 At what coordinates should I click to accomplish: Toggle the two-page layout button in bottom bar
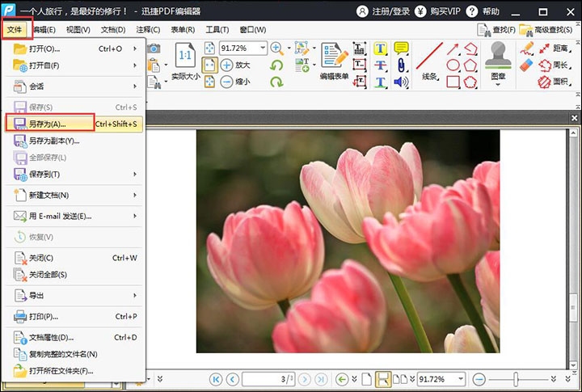(399, 379)
